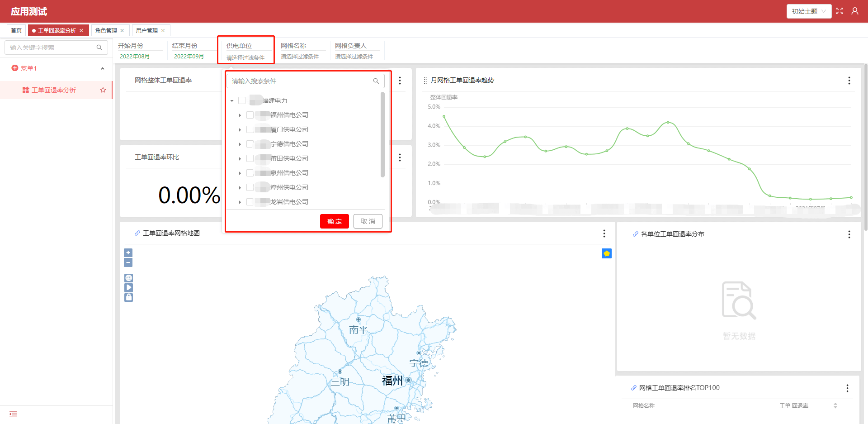Click the 取消 button
The height and width of the screenshot is (424, 868).
pyautogui.click(x=368, y=221)
